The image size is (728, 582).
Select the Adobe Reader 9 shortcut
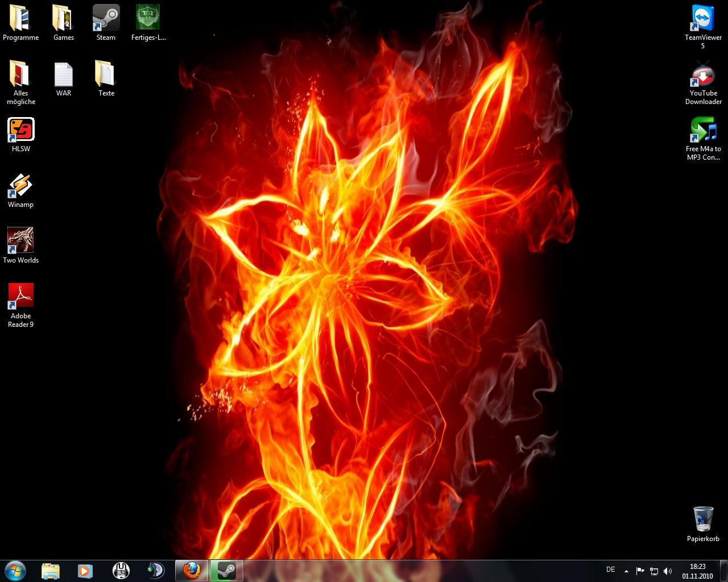pyautogui.click(x=20, y=305)
